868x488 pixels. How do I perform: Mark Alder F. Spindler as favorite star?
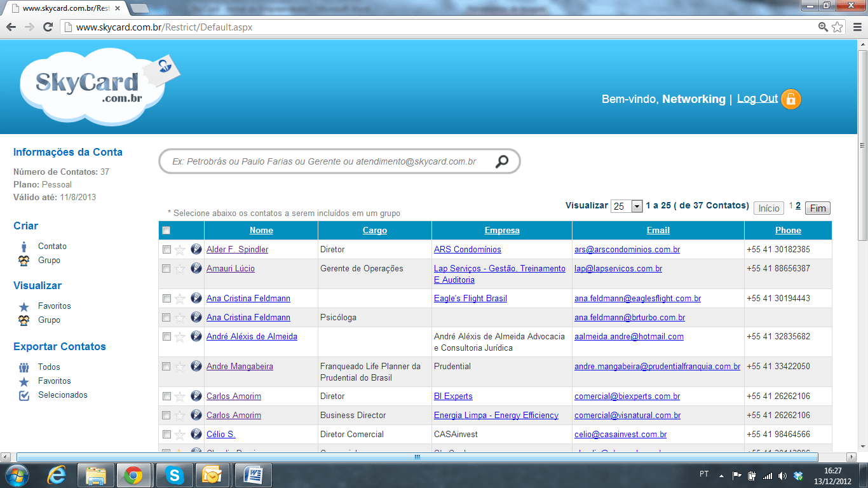[x=180, y=250]
